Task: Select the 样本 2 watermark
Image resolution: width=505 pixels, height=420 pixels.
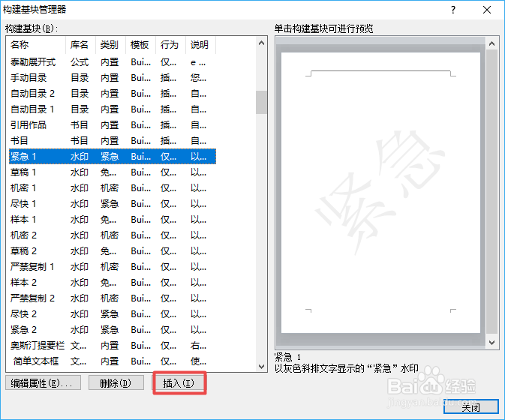Action: click(x=113, y=283)
